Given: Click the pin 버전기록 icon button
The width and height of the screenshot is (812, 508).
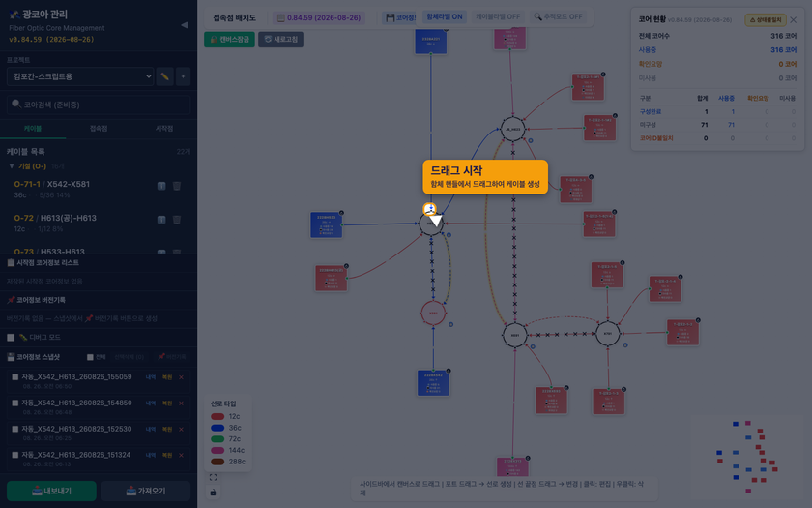Looking at the screenshot, I should tap(172, 357).
